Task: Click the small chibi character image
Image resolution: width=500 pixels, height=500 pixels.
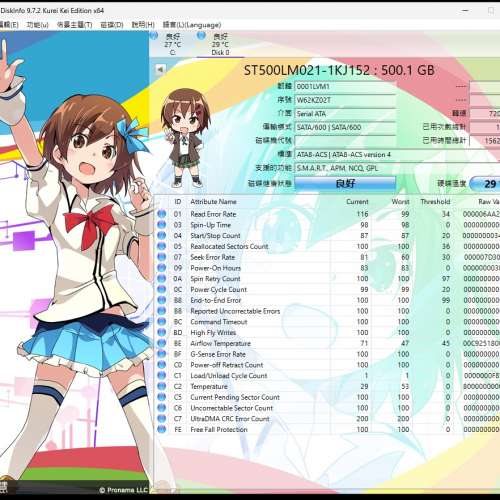Action: (x=185, y=138)
